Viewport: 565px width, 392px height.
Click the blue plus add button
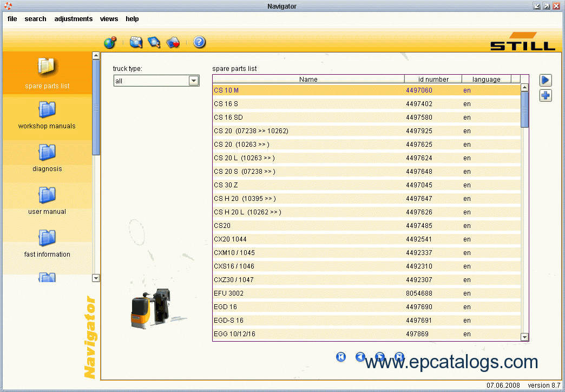(546, 96)
